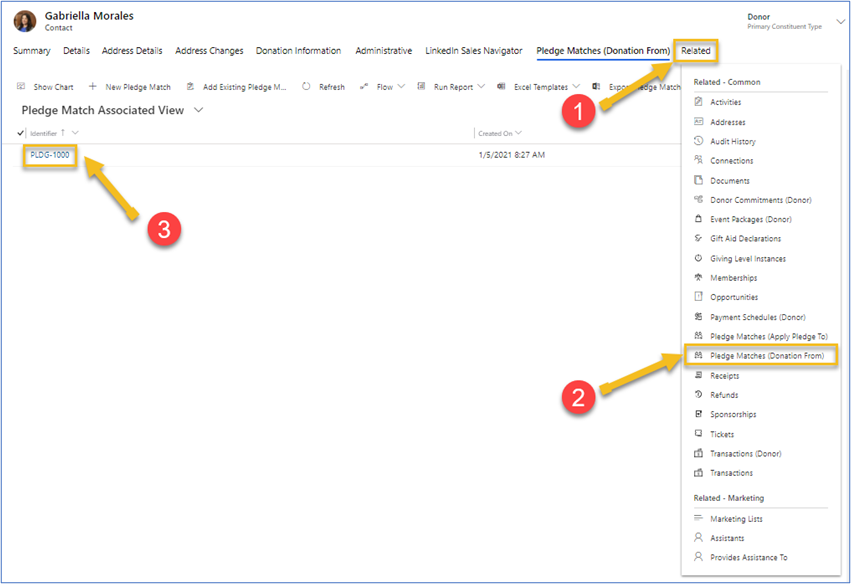The height and width of the screenshot is (584, 851).
Task: Click Provides Assistance To person icon
Action: pos(698,557)
